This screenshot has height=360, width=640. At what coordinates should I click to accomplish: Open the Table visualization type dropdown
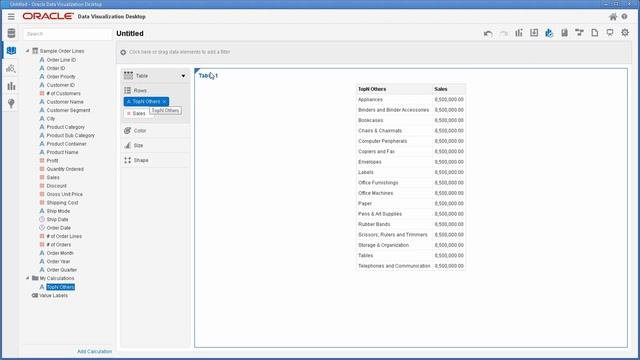click(183, 76)
